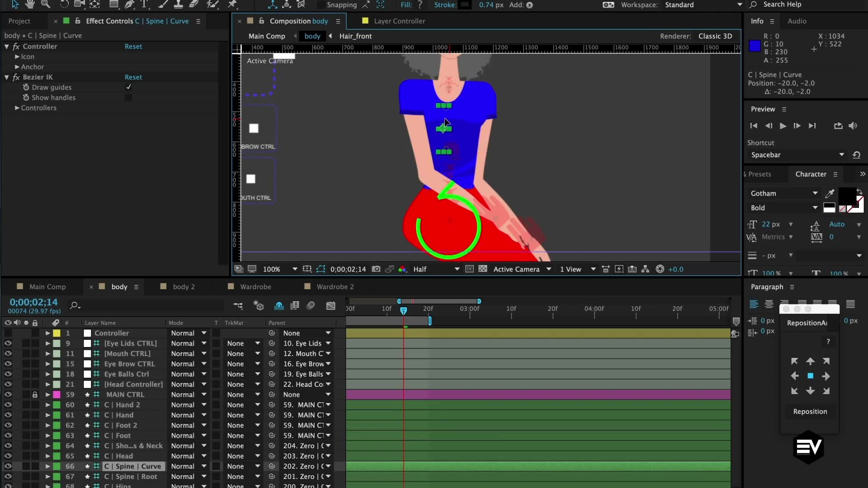Click the Frame Blending icon in timeline

(x=295, y=305)
